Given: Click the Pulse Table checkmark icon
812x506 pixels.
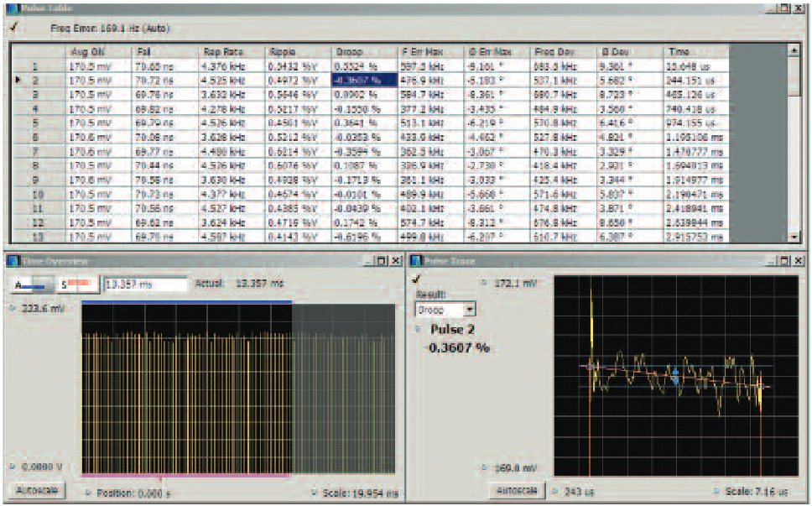Looking at the screenshot, I should 13,27.
